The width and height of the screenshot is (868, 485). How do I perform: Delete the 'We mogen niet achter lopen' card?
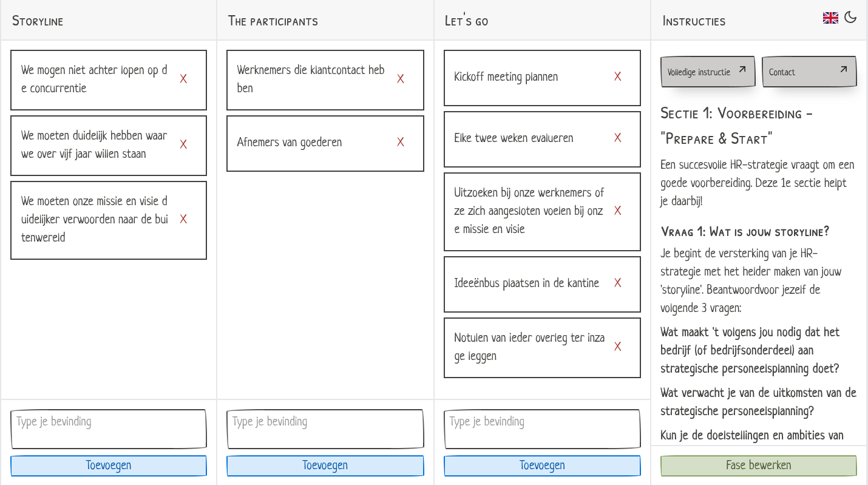click(183, 79)
